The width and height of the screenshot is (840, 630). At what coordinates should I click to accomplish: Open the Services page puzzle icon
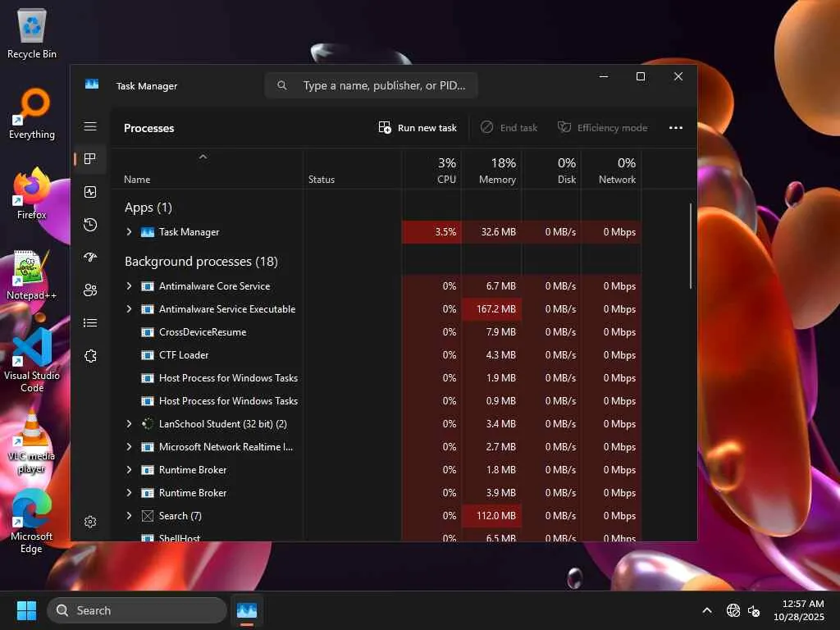90,356
